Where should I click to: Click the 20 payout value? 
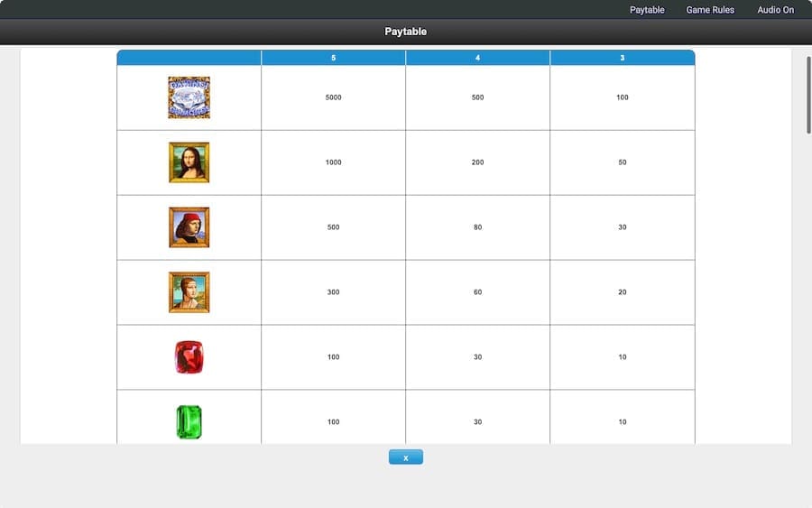[623, 292]
